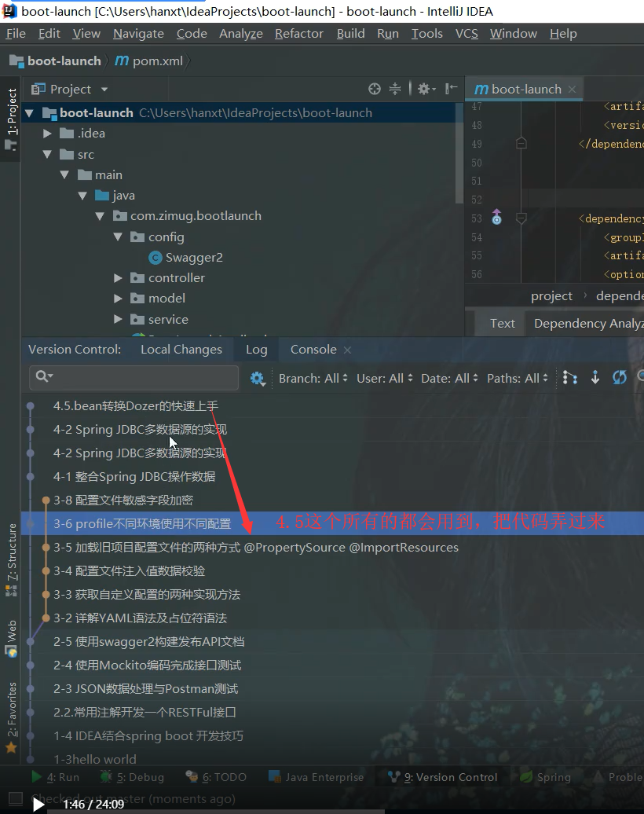Select commit 4.5.bean转换Dozer的快速上手
The image size is (644, 814).
tap(136, 406)
